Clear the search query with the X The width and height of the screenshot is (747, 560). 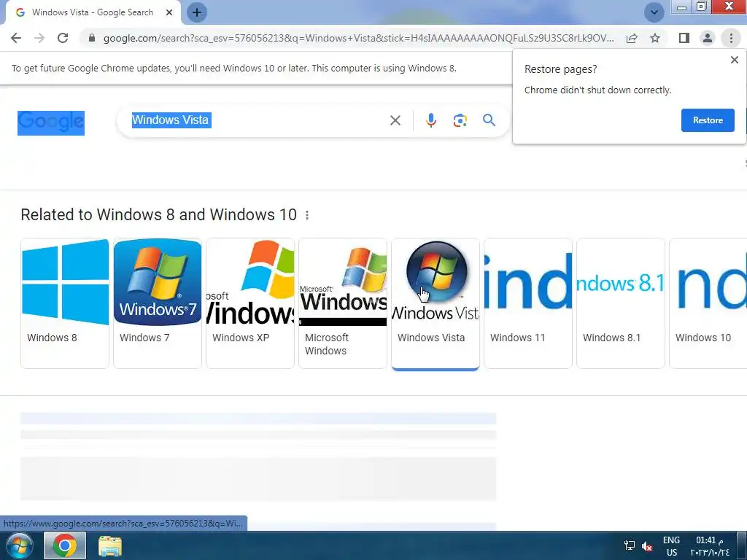coord(395,120)
